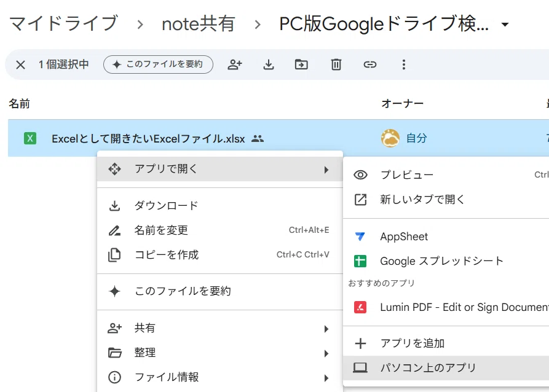The image size is (549, 392).
Task: Choose このファイルを要約 in context menu
Action: [x=220, y=291]
